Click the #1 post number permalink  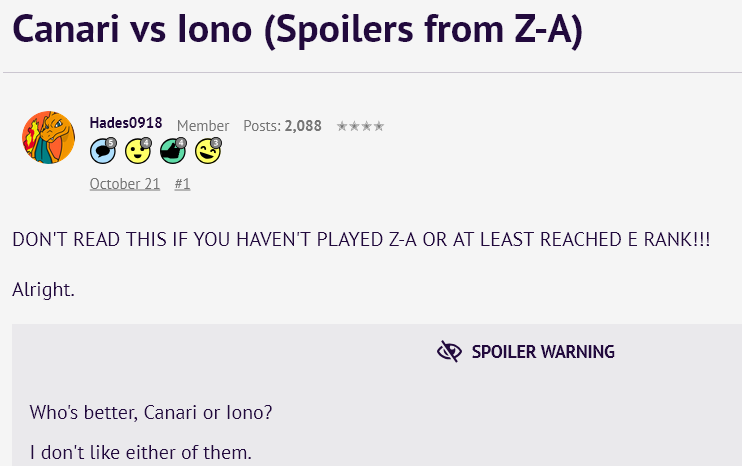[x=182, y=184]
